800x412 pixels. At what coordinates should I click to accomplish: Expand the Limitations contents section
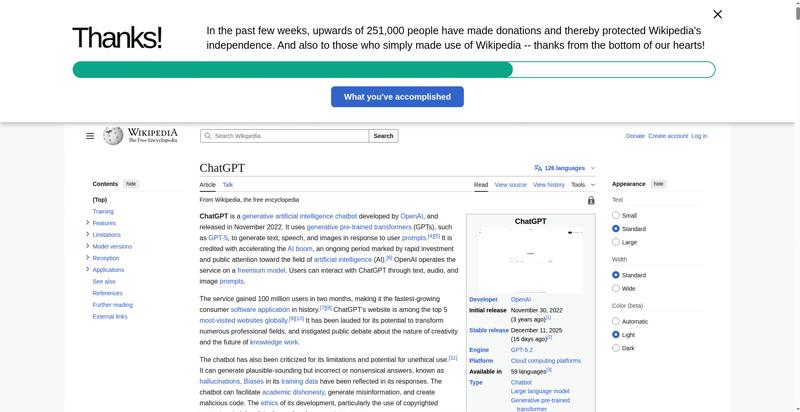88,234
